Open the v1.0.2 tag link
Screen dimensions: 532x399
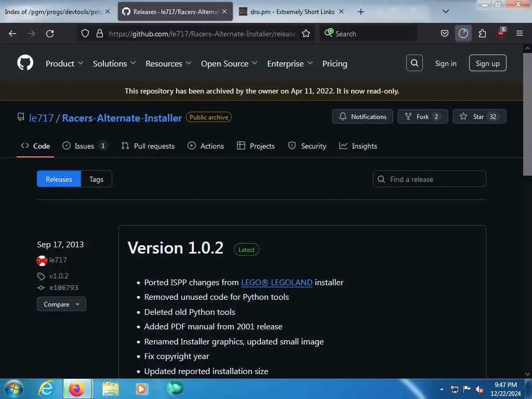point(59,276)
